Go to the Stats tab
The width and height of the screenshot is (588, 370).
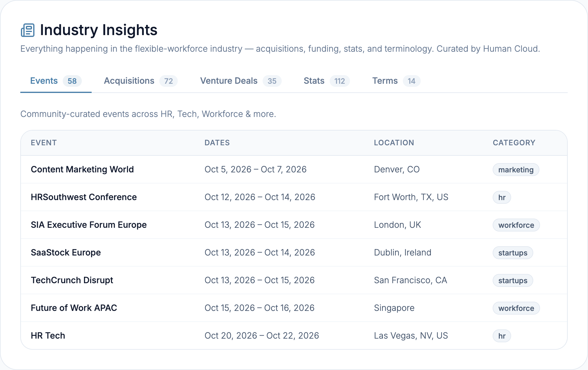coord(327,81)
